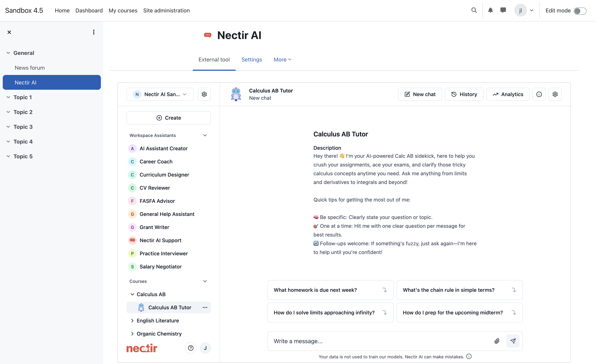Open the site search icon
This screenshot has width=596, height=364.
tap(474, 10)
